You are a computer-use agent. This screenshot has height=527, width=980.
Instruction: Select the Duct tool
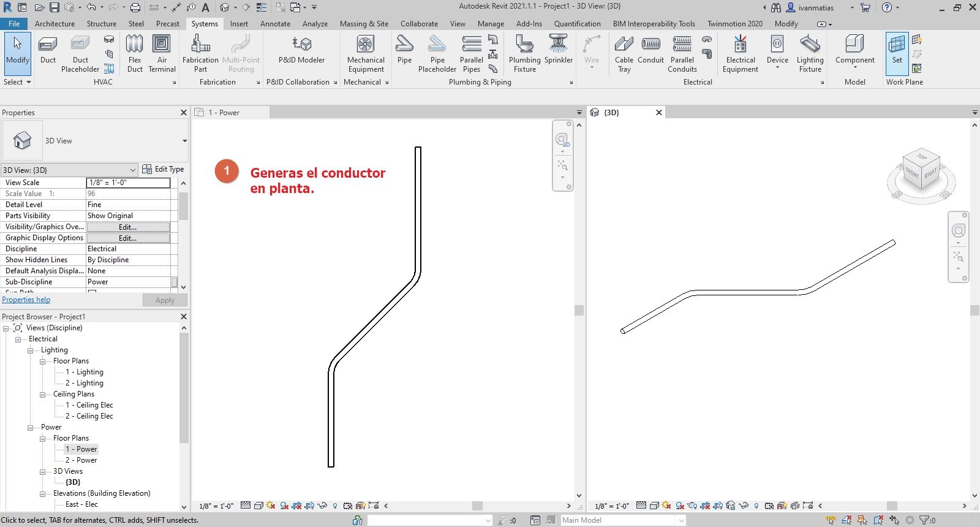[x=48, y=50]
